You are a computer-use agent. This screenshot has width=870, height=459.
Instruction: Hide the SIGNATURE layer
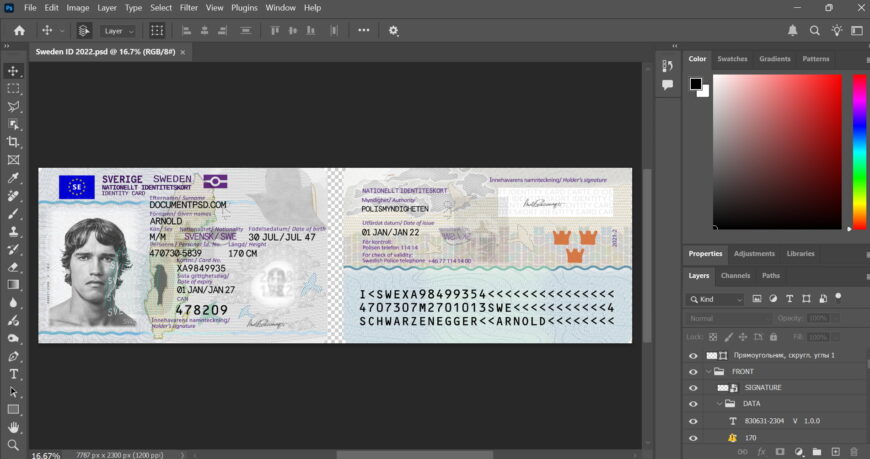pos(693,388)
